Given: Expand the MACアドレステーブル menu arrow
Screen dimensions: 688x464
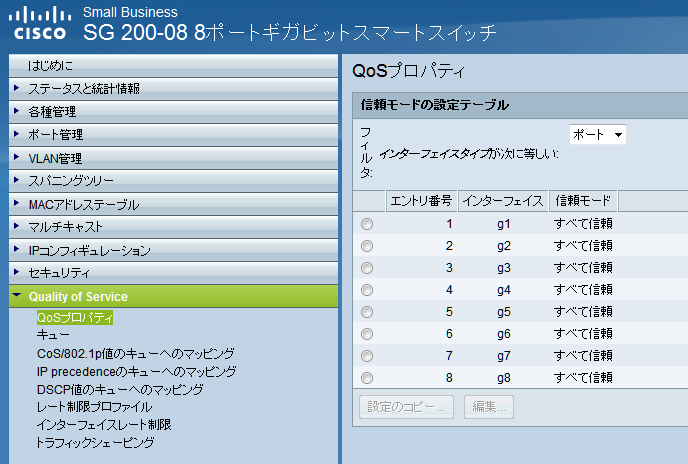Looking at the screenshot, I should tap(17, 203).
